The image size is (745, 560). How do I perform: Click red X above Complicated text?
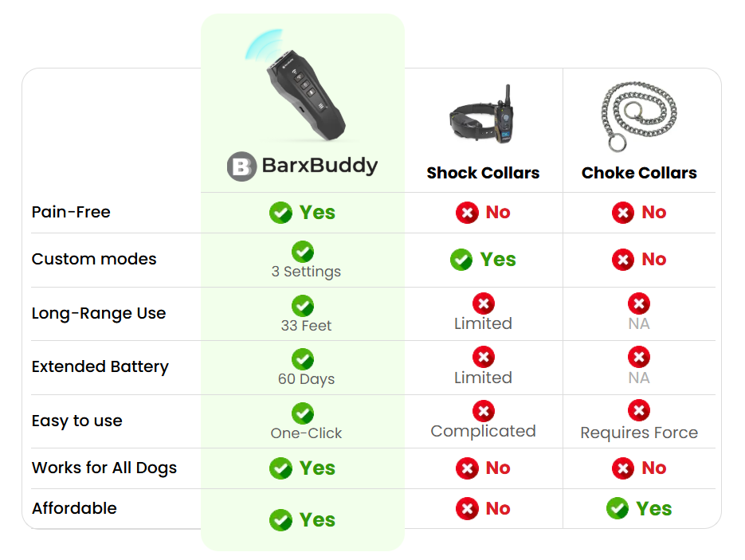coord(484,411)
